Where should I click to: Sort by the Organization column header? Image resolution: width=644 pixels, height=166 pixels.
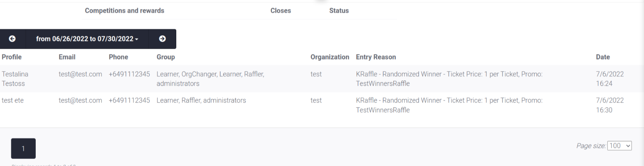(x=330, y=57)
